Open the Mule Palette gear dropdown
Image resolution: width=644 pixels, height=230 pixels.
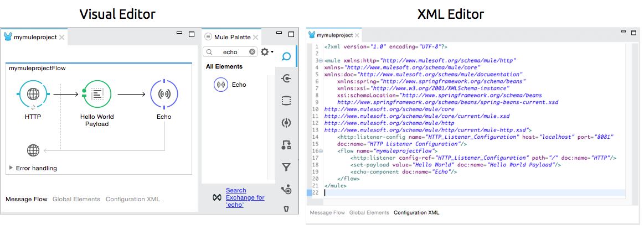pyautogui.click(x=267, y=52)
